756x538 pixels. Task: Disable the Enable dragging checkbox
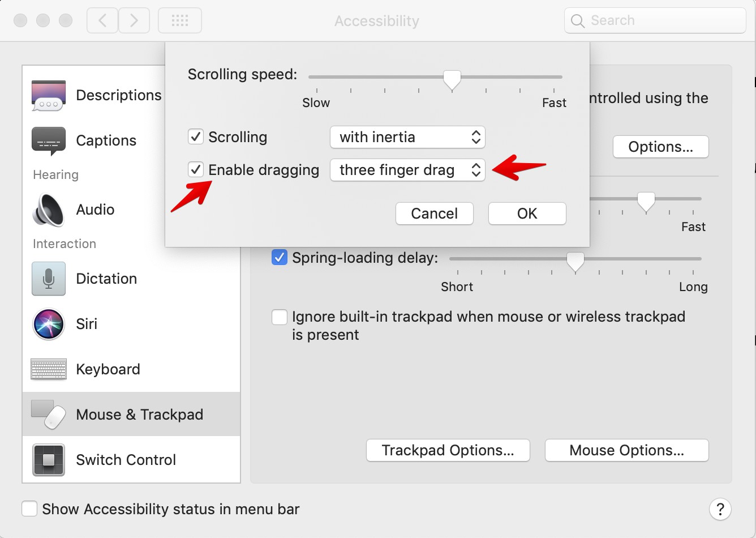pos(196,169)
